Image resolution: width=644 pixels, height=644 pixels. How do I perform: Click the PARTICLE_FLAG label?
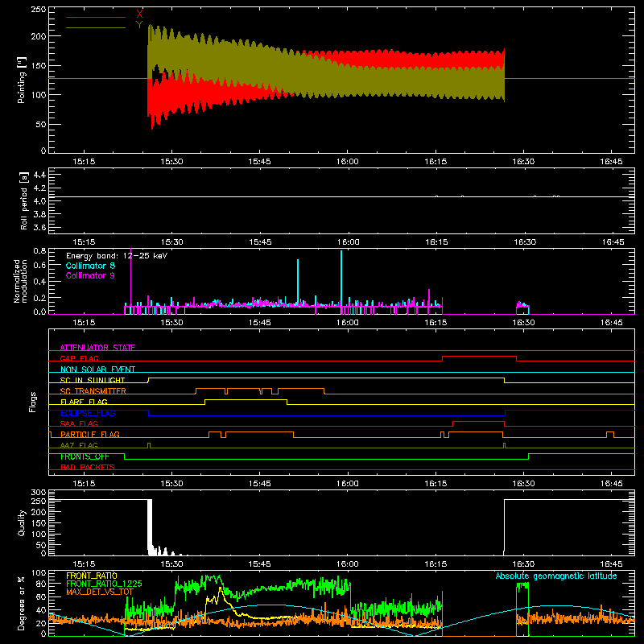(x=90, y=434)
